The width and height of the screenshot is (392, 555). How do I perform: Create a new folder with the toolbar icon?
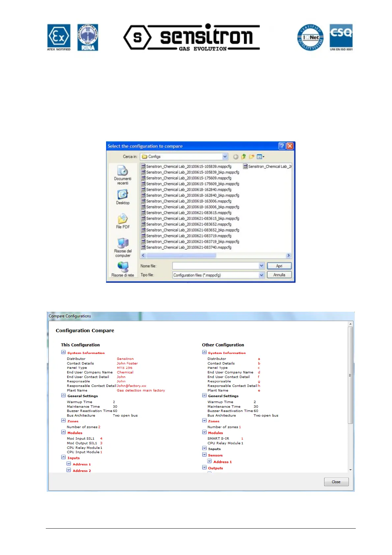pos(251,157)
